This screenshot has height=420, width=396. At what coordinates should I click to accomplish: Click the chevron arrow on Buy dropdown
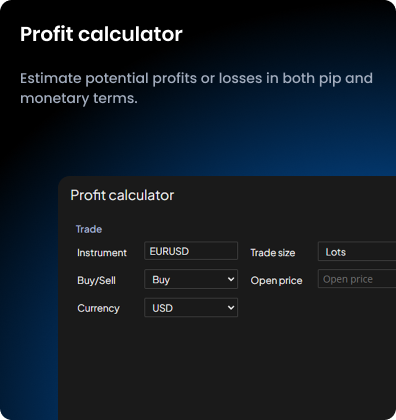pyautogui.click(x=231, y=279)
